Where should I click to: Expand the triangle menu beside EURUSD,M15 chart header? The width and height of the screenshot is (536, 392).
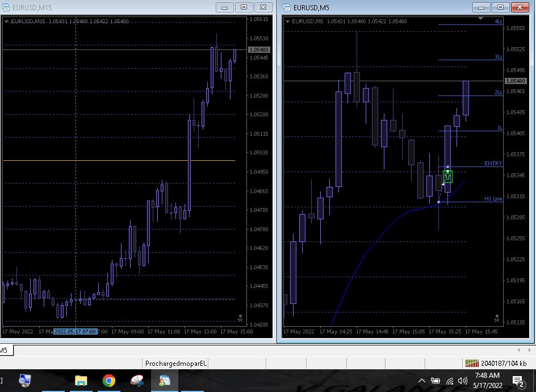6,21
